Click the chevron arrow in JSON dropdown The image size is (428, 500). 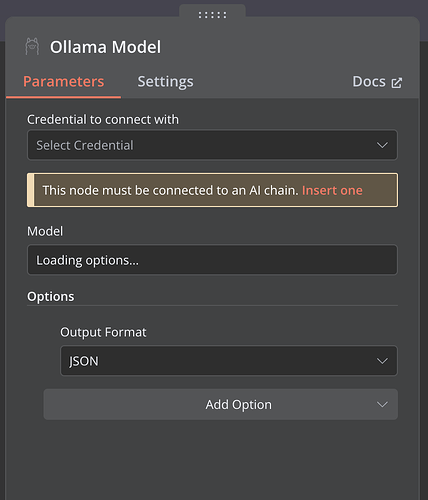click(382, 361)
